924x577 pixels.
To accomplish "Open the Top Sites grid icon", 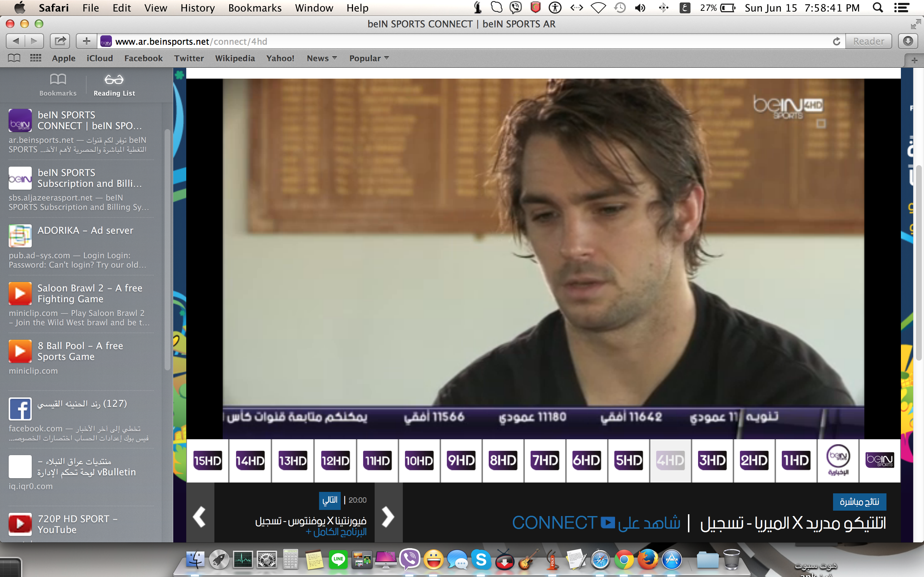I will [x=35, y=58].
